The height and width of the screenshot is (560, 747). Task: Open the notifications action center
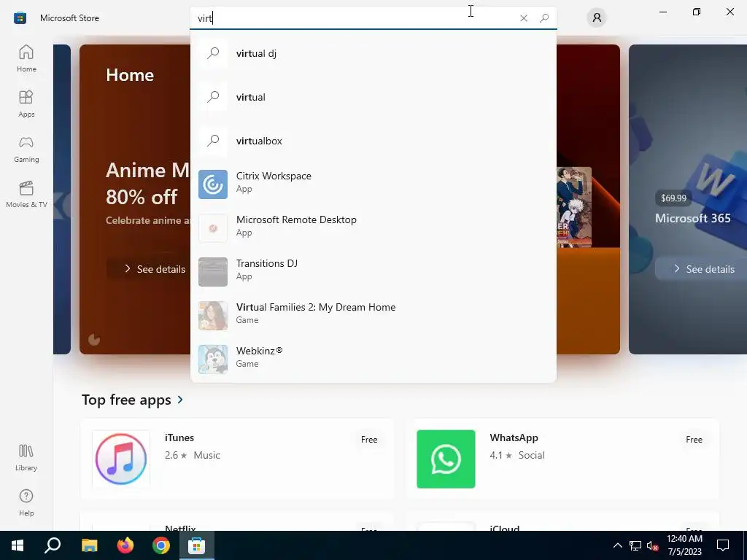pos(723,545)
